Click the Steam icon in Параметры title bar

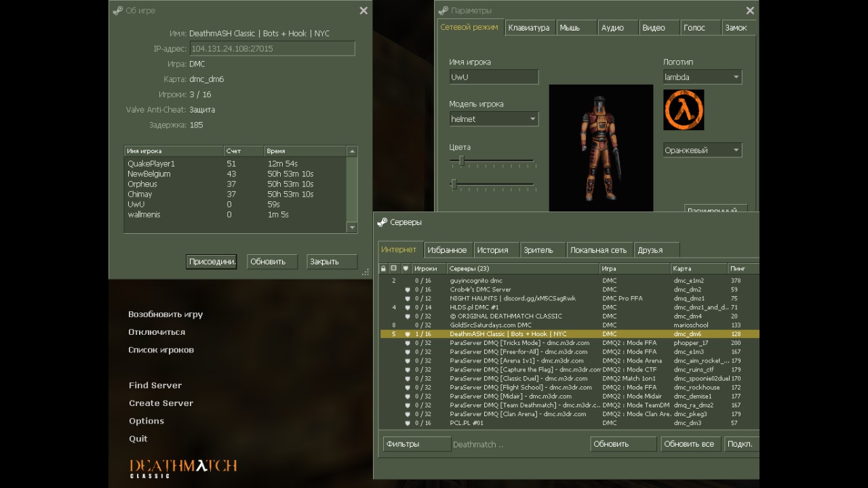pyautogui.click(x=443, y=11)
